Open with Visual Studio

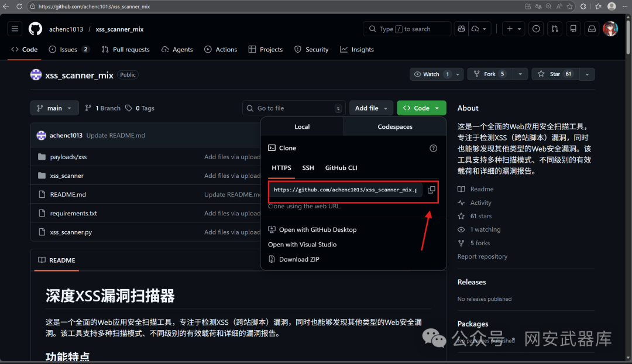click(x=303, y=245)
